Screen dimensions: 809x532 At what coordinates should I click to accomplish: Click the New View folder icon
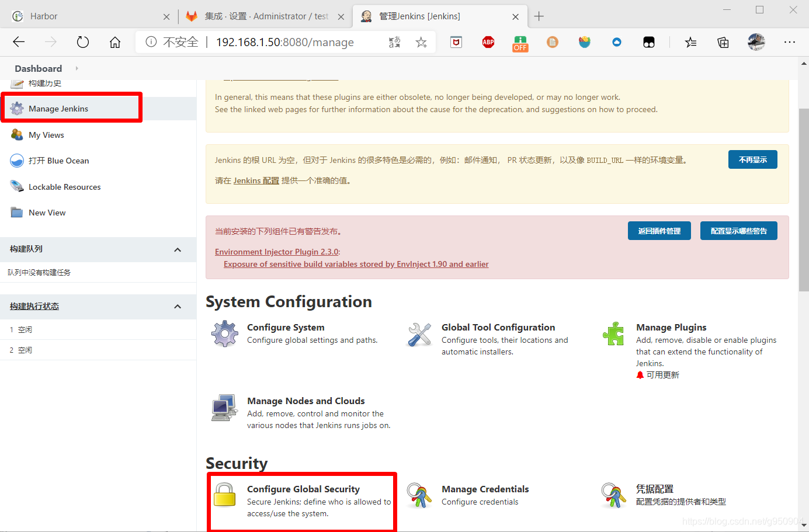click(x=17, y=213)
